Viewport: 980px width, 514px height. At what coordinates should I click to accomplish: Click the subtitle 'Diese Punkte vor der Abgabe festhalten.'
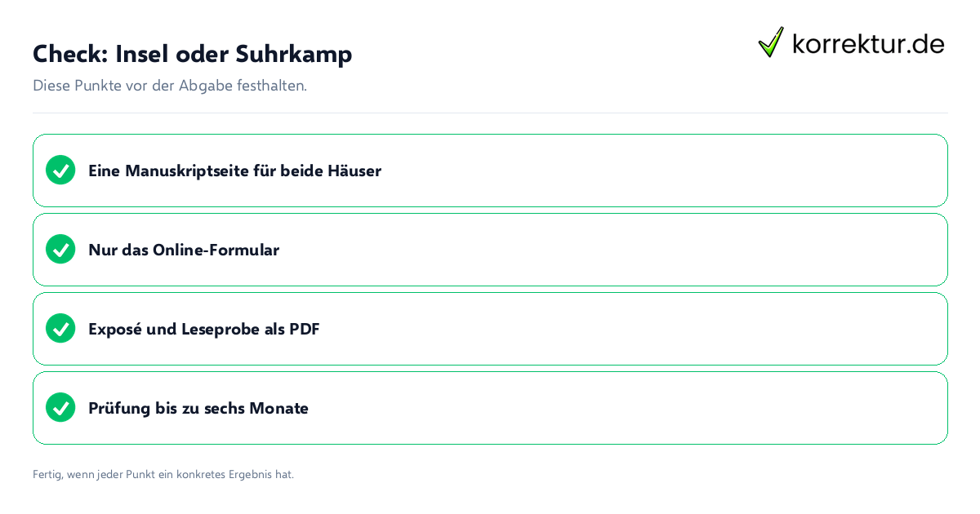170,86
